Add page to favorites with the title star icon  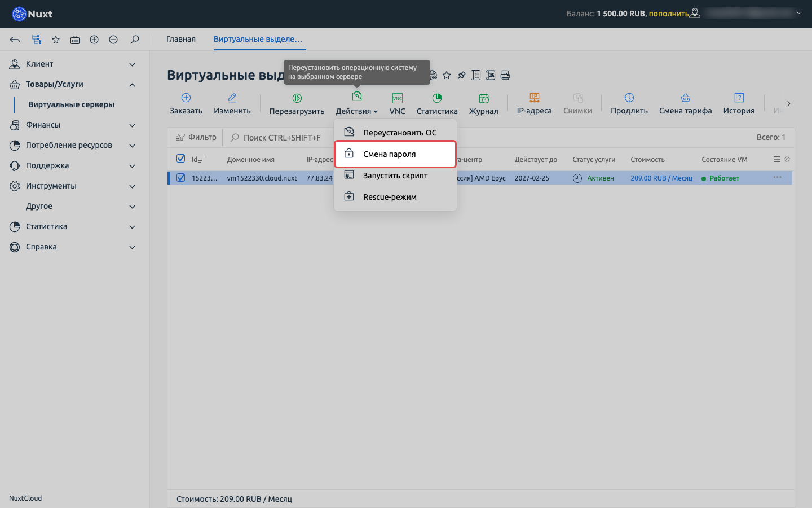tap(447, 75)
